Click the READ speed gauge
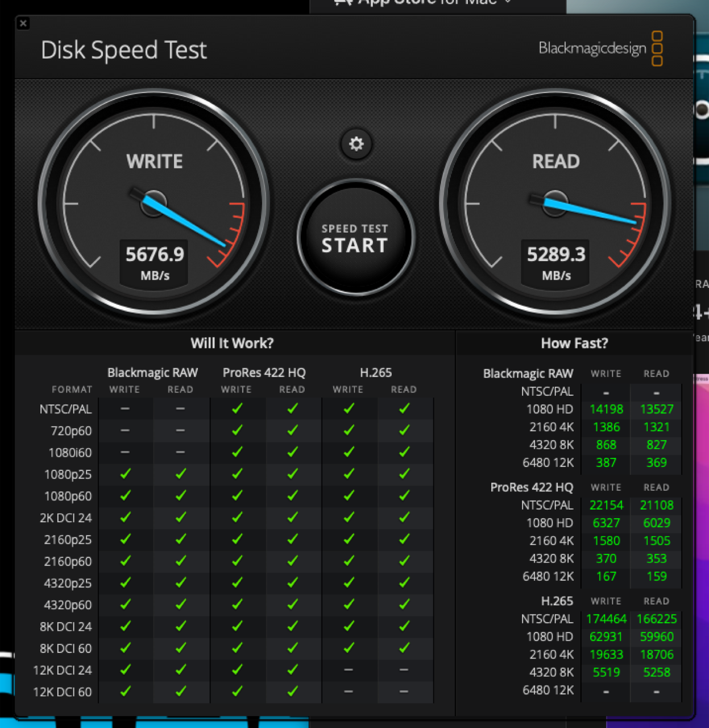Viewport: 709px width, 728px height. [555, 202]
